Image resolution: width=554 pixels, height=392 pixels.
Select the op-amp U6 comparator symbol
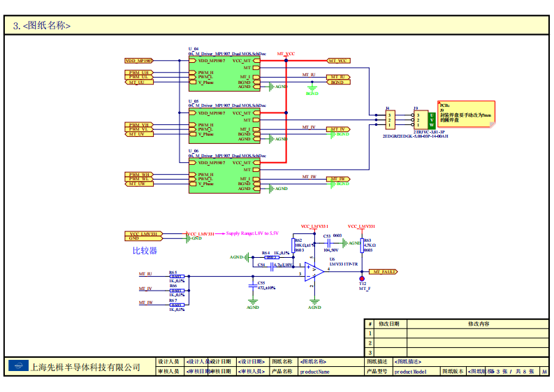[314, 273]
